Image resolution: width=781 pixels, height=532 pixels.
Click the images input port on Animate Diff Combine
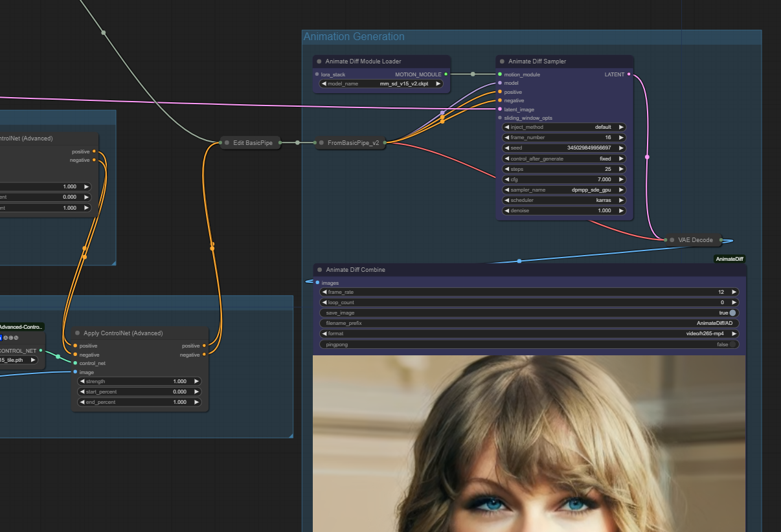point(317,283)
